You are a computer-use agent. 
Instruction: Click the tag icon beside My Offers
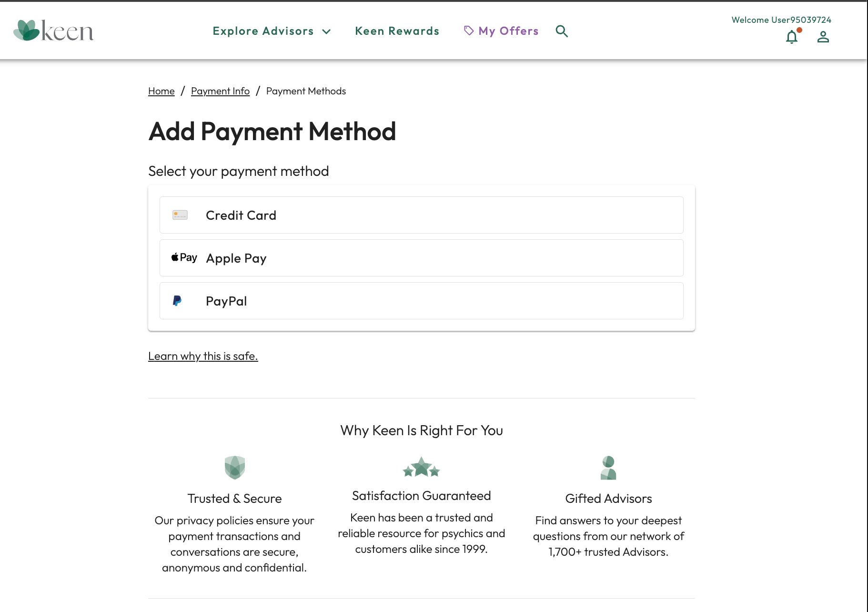469,31
